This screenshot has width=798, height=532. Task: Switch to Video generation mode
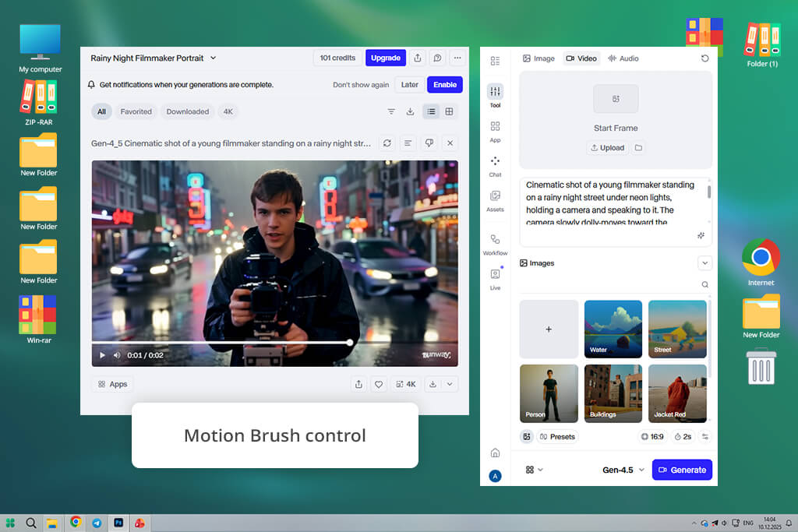(581, 58)
